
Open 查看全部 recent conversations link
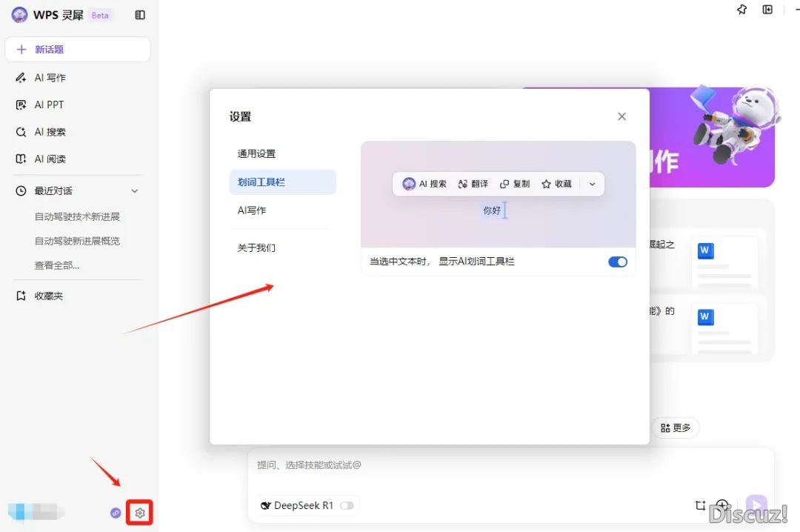57,265
